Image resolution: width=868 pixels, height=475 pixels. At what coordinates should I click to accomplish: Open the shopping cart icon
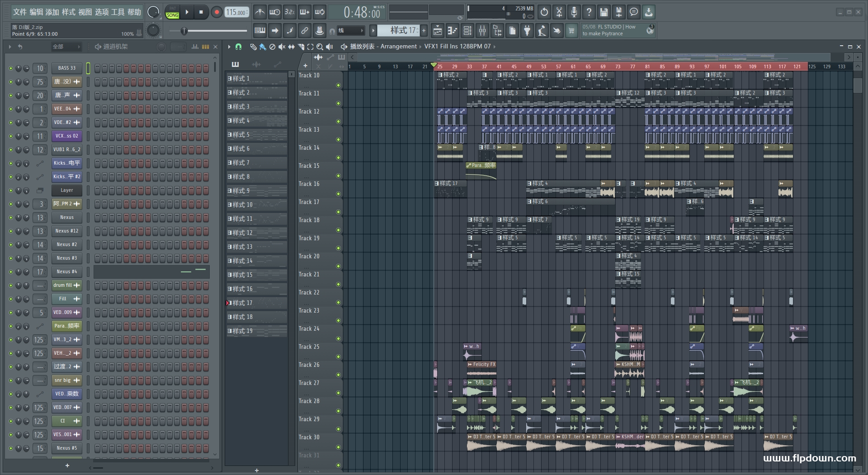click(x=572, y=31)
